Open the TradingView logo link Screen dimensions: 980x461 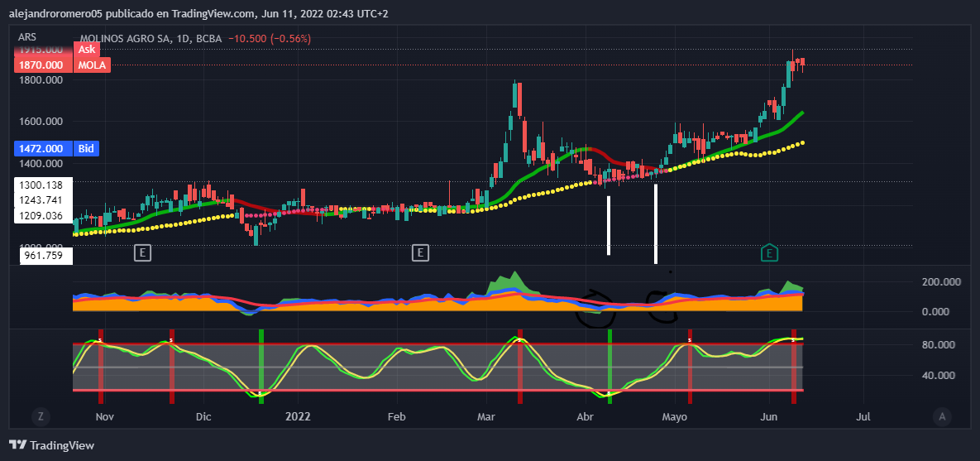click(x=52, y=445)
